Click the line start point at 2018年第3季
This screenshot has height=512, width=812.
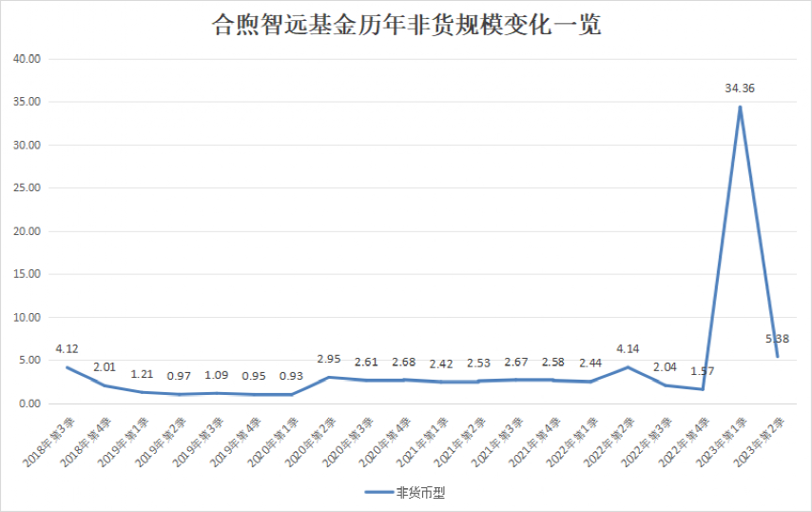tap(68, 367)
